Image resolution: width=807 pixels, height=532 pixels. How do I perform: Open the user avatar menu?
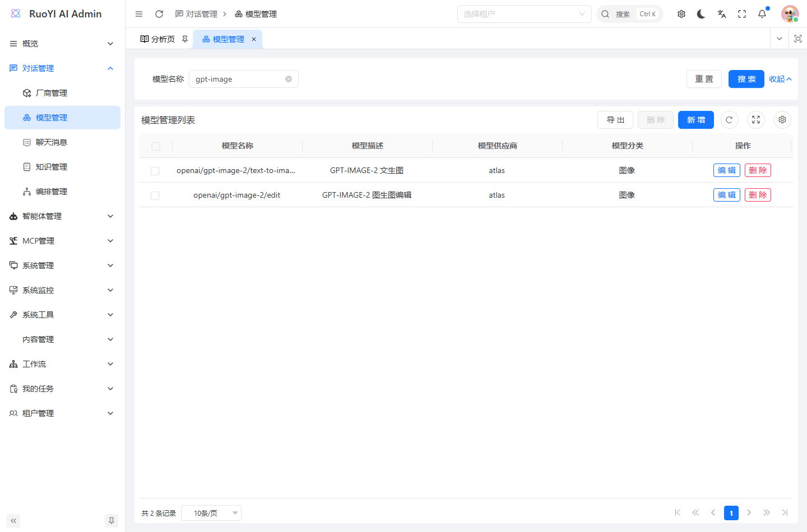(x=790, y=14)
